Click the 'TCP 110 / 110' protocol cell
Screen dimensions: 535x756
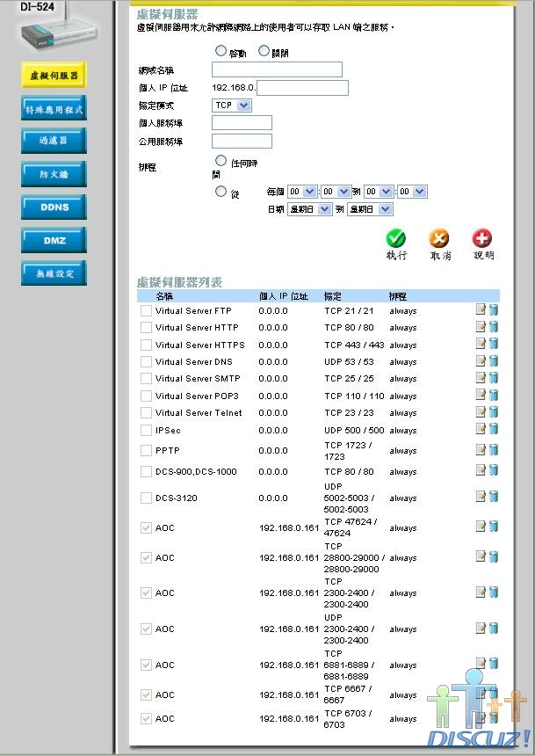click(x=354, y=396)
